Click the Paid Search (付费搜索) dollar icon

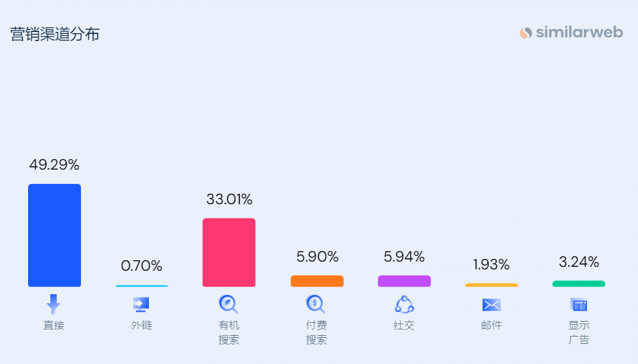316,304
